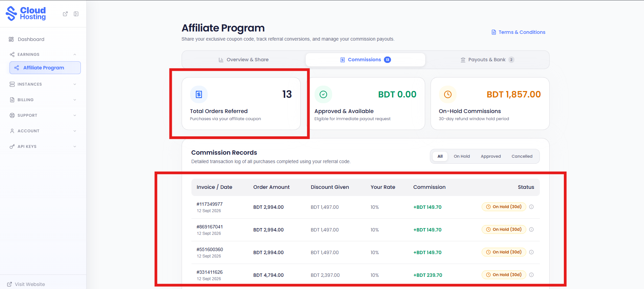The width and height of the screenshot is (644, 289).
Task: Select the Commissions tab
Action: pos(365,60)
